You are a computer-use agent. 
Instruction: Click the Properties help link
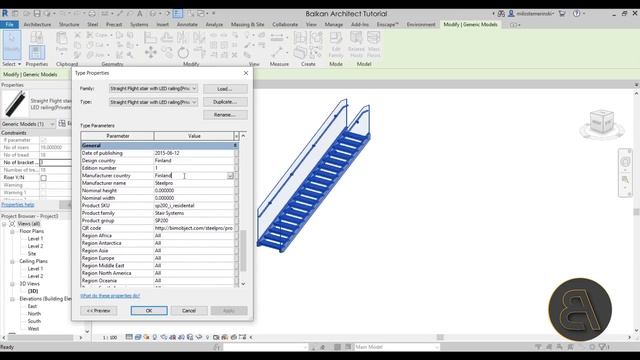(18, 204)
